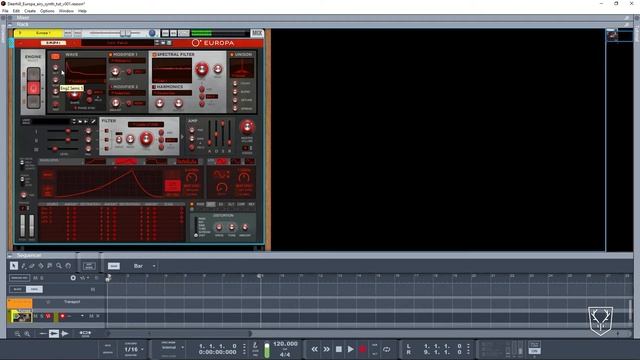Open the Bar snap value dropdown
The height and width of the screenshot is (360, 640).
[x=144, y=266]
